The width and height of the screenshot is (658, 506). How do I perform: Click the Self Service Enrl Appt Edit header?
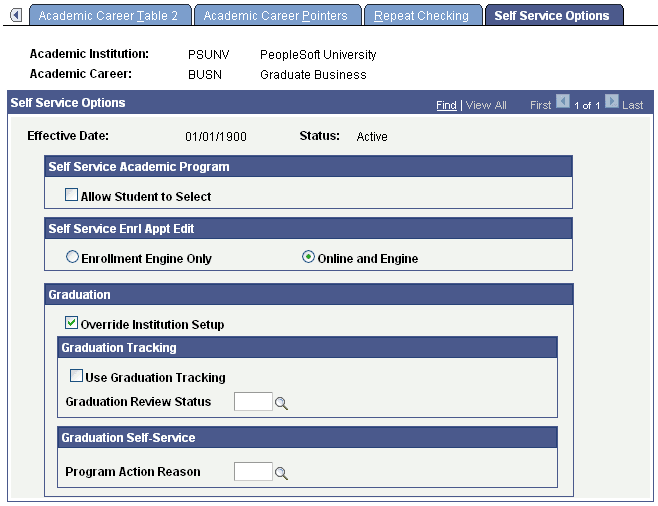coord(308,229)
